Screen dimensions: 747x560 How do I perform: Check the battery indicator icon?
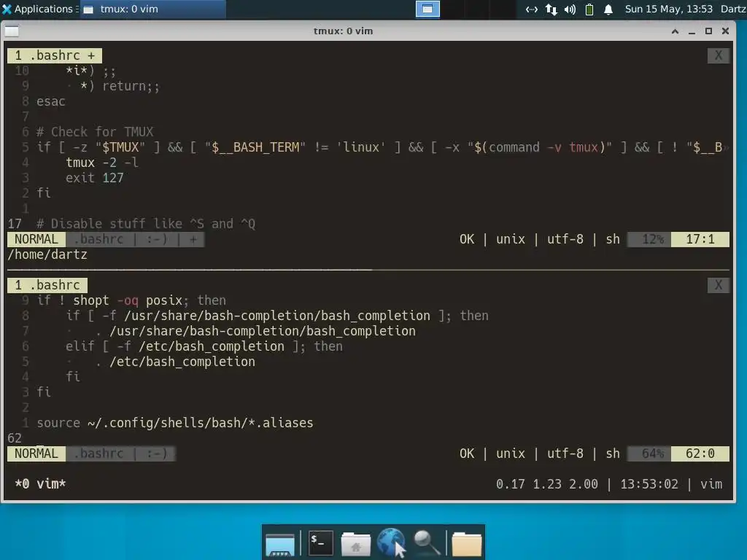589,9
